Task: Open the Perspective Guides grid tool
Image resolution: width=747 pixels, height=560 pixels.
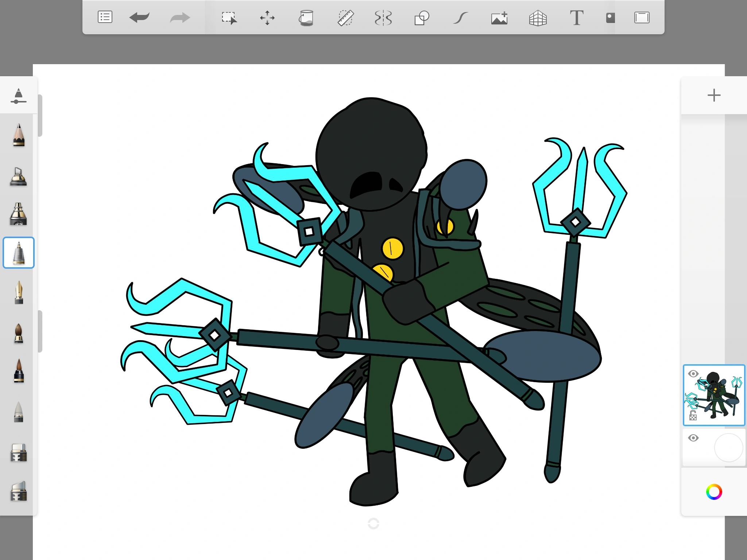Action: pos(538,17)
